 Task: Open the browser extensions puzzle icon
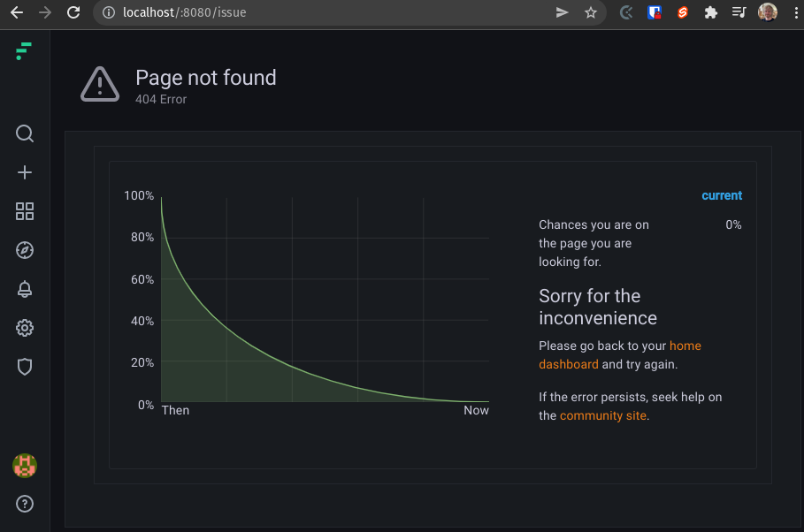710,13
